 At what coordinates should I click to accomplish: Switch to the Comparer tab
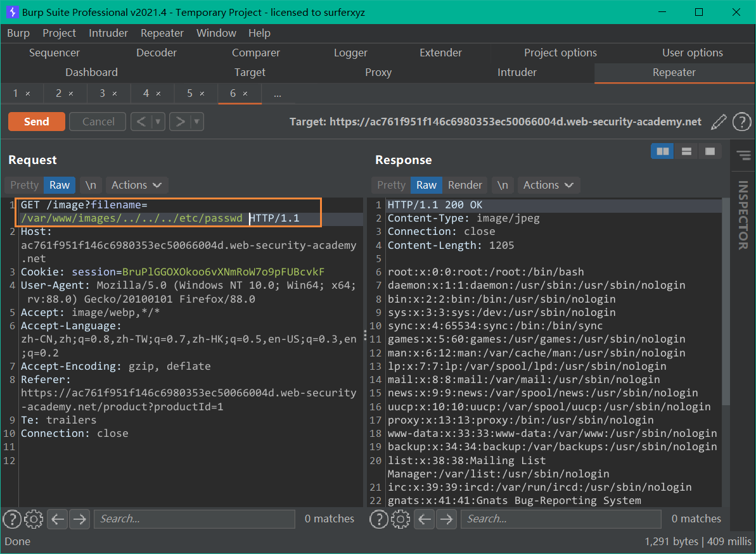tap(256, 53)
